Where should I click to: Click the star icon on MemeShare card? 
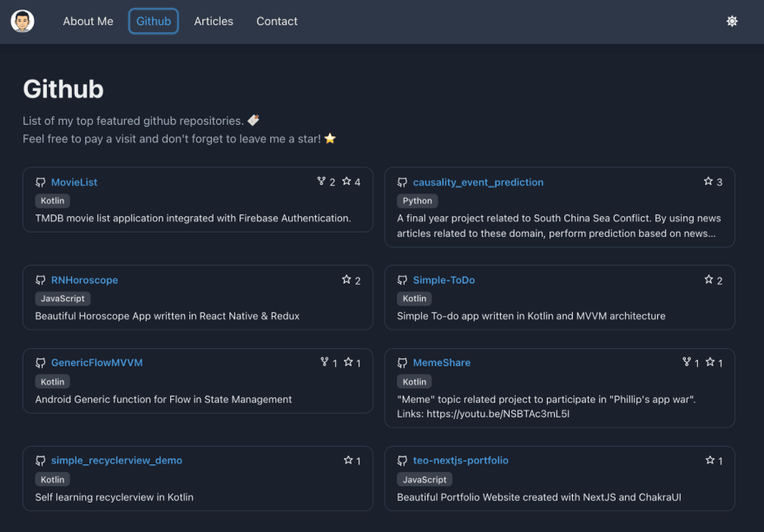710,362
